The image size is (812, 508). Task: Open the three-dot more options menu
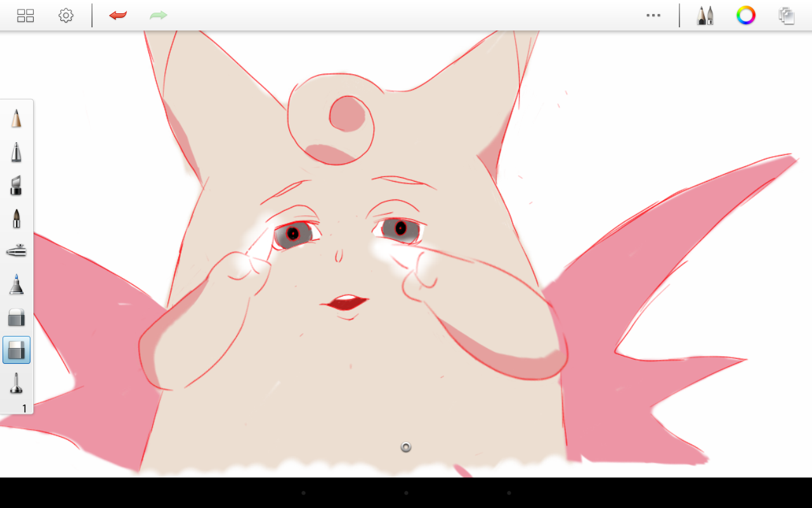tap(653, 15)
